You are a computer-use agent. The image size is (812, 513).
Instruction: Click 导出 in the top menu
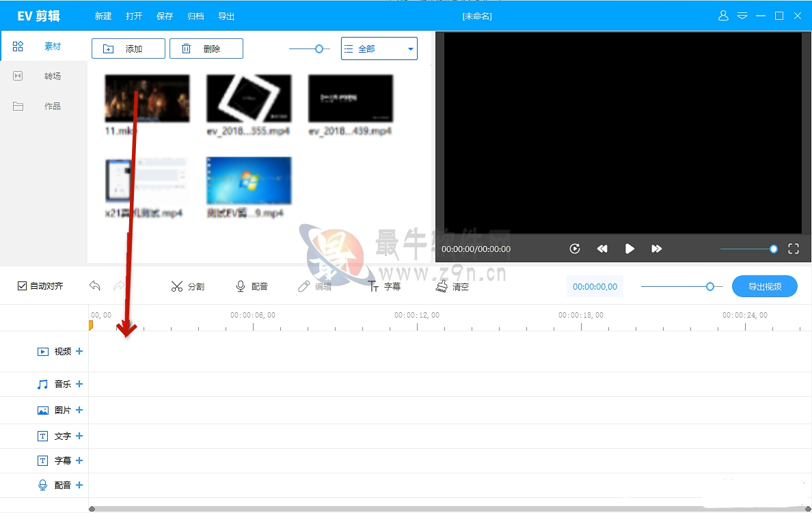pyautogui.click(x=226, y=16)
